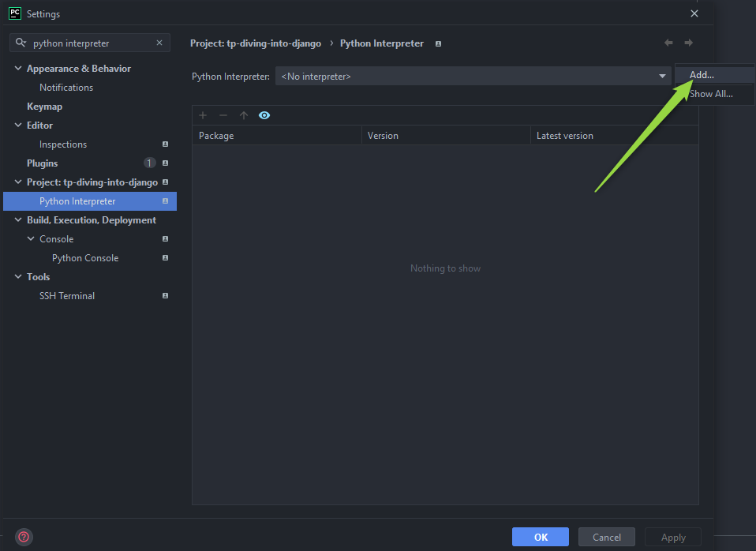Click the uninstall package minus icon
The height and width of the screenshot is (551, 756).
click(x=223, y=115)
